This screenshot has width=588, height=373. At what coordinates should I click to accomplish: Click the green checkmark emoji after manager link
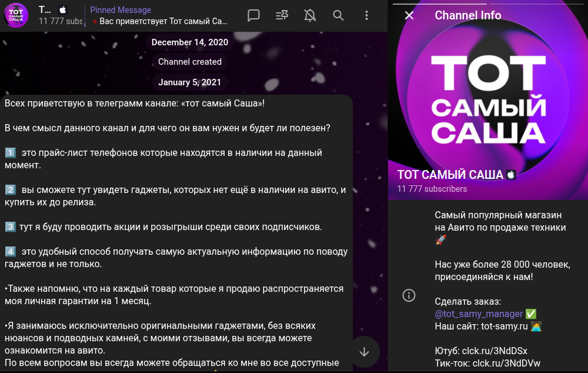pyautogui.click(x=531, y=314)
